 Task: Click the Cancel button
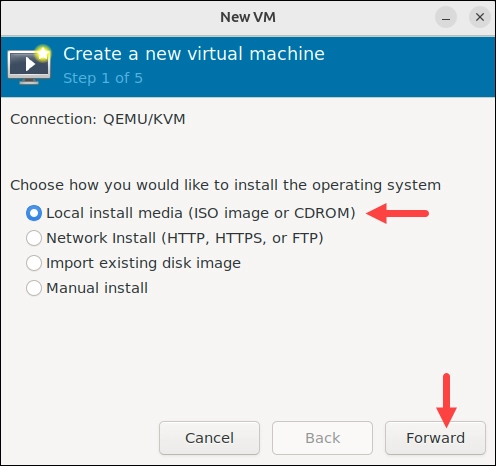(209, 438)
